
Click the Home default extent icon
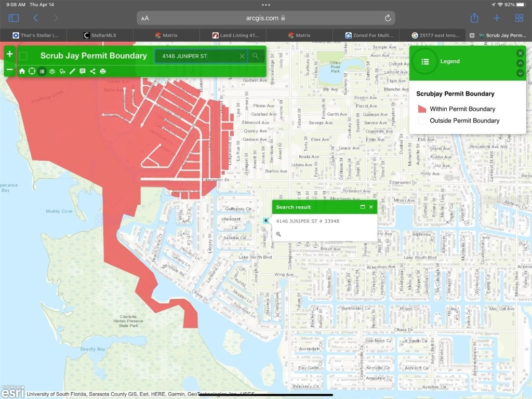point(22,71)
